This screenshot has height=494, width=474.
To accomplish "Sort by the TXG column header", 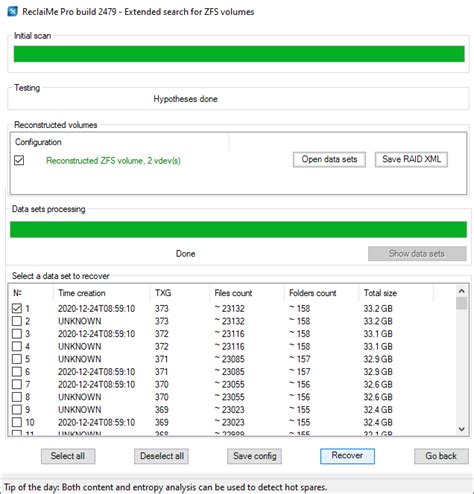I will [180, 293].
